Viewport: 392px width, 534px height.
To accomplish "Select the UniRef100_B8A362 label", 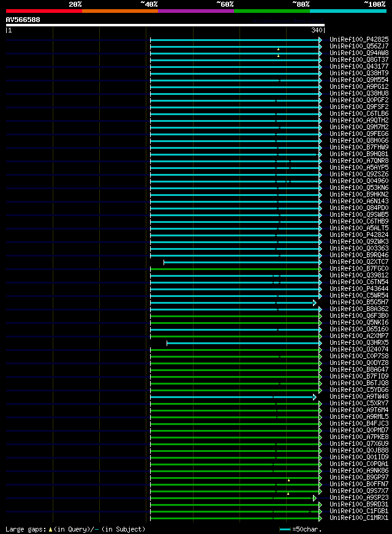I will point(359,309).
